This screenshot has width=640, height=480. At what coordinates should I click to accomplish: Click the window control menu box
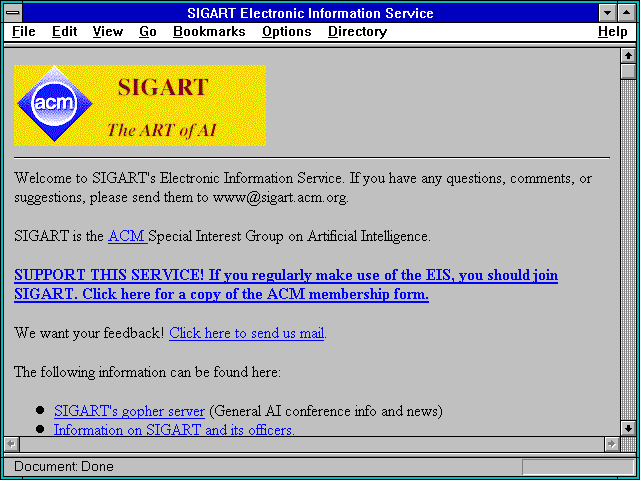[x=13, y=13]
